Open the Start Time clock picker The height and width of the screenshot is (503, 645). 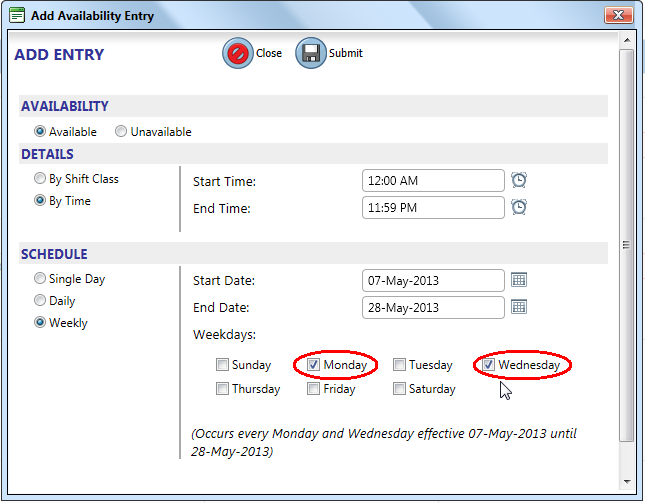(x=519, y=180)
